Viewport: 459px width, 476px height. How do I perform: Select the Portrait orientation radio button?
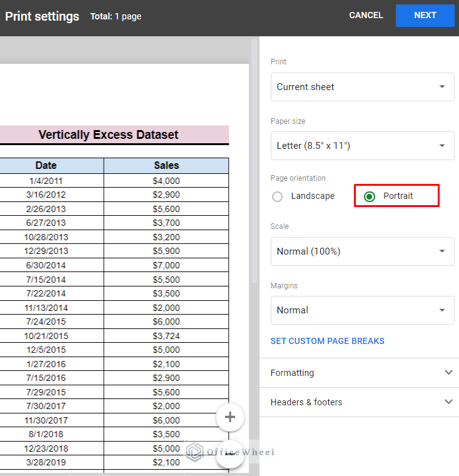click(x=370, y=196)
